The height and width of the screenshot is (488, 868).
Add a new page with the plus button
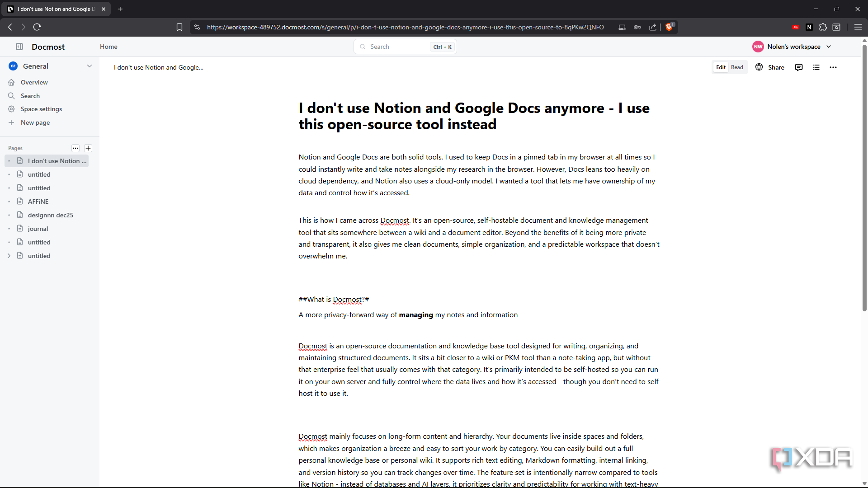pos(88,148)
